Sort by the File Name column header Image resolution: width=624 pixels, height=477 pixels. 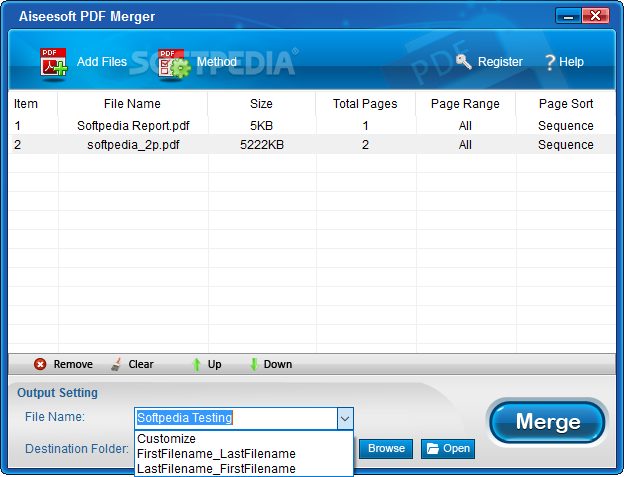pos(133,104)
